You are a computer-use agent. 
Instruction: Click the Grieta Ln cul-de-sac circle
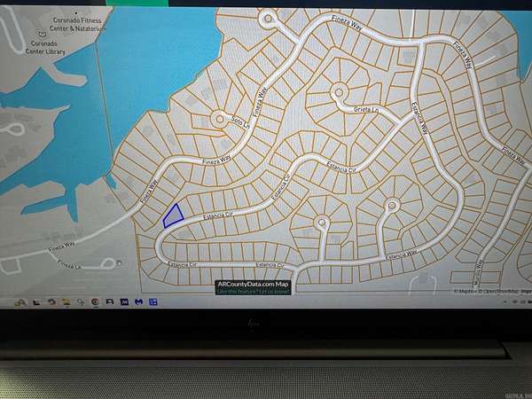point(338,90)
